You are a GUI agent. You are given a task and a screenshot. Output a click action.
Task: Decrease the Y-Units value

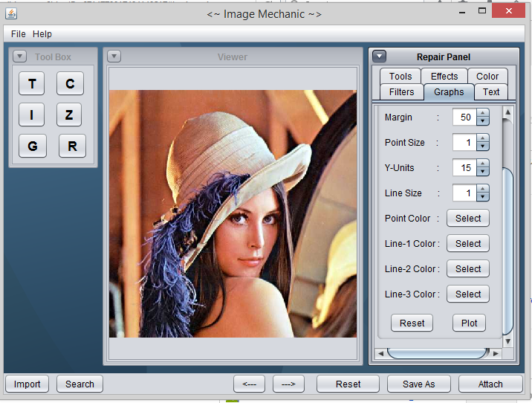tap(483, 172)
